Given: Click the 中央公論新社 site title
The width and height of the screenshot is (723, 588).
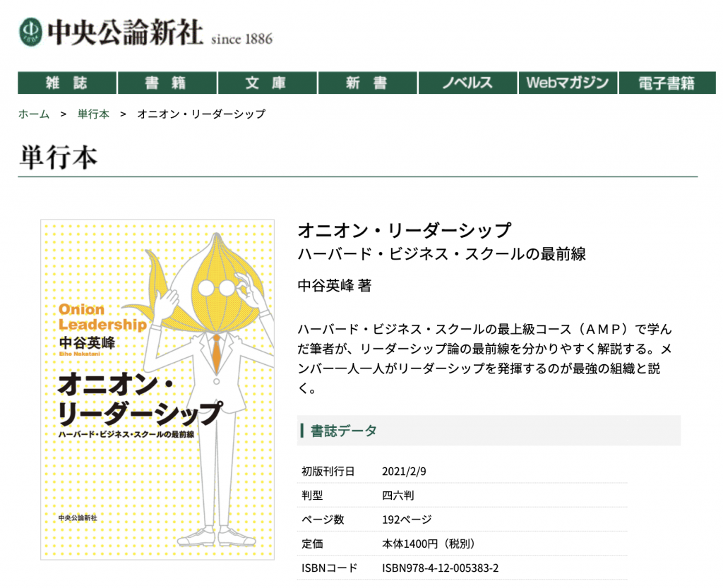Looking at the screenshot, I should tap(125, 32).
